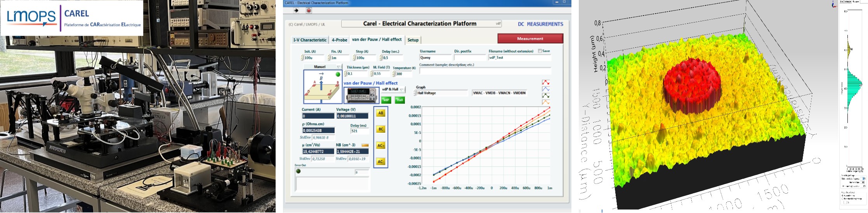Open the Setup tab
This screenshot has height=213, width=868.
coord(413,40)
